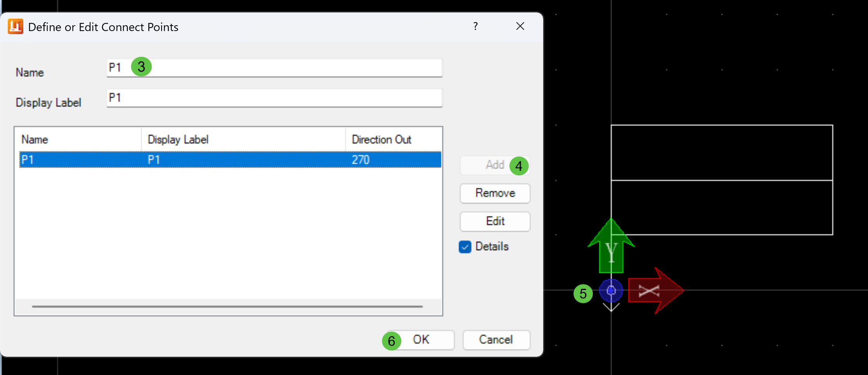868x375 pixels.
Task: Focus the Name input field
Action: tap(274, 68)
